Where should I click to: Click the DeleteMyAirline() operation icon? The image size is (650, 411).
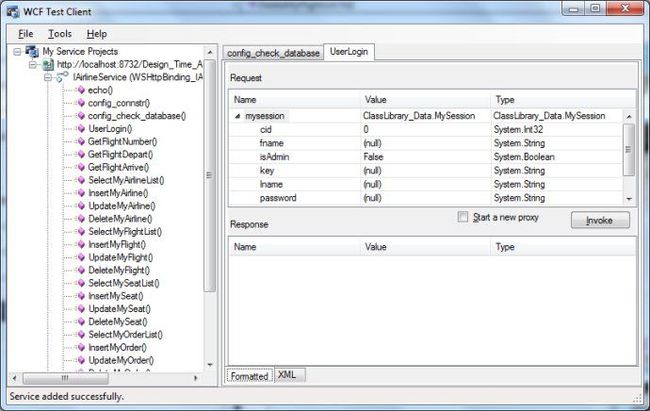(x=81, y=219)
